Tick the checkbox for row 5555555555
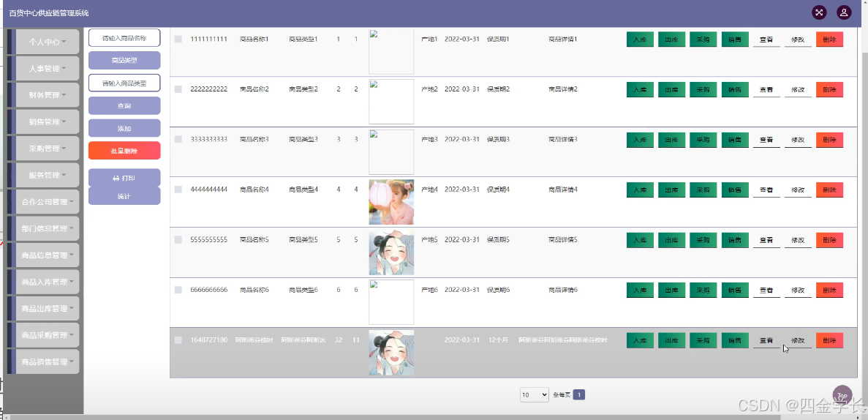868x420 pixels. point(178,240)
